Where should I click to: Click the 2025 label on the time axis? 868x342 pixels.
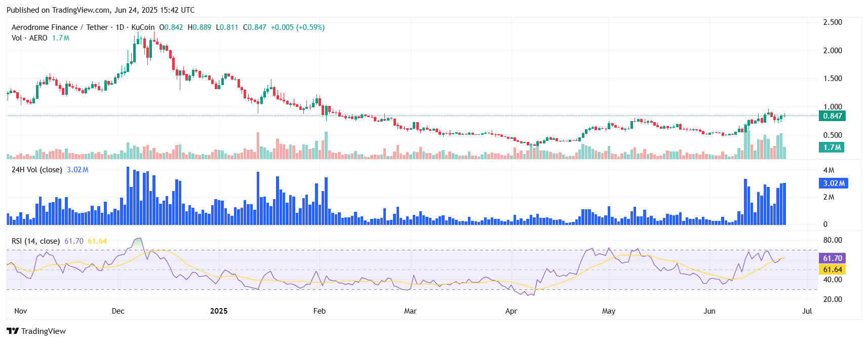(x=219, y=311)
